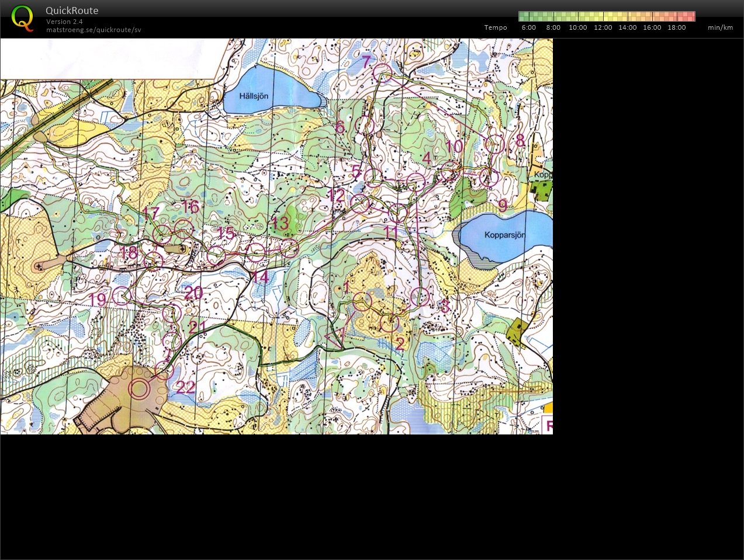Click the 14:00 tempo scale value
This screenshot has width=744, height=560.
point(628,27)
